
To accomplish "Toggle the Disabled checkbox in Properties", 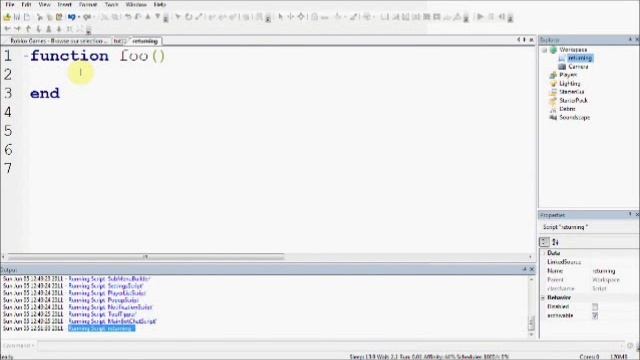I will coord(595,307).
